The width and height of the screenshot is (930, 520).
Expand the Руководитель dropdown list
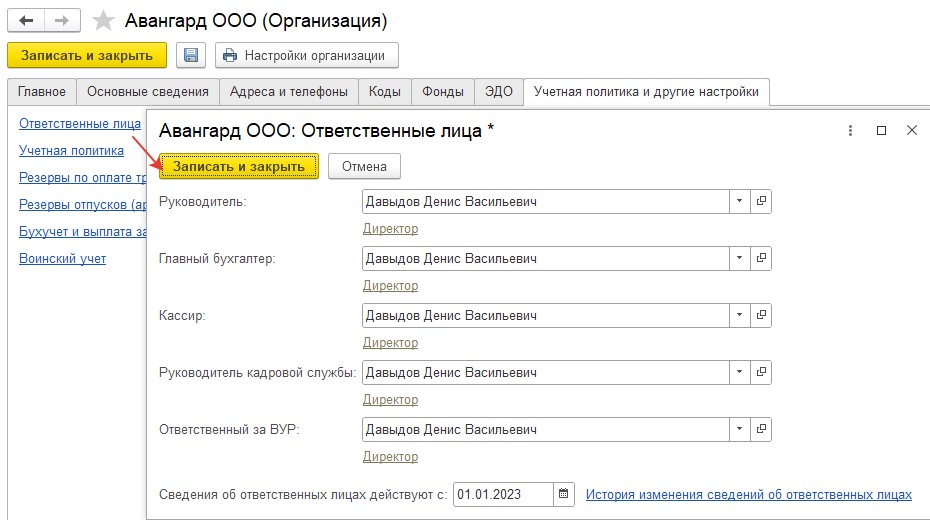pyautogui.click(x=740, y=202)
